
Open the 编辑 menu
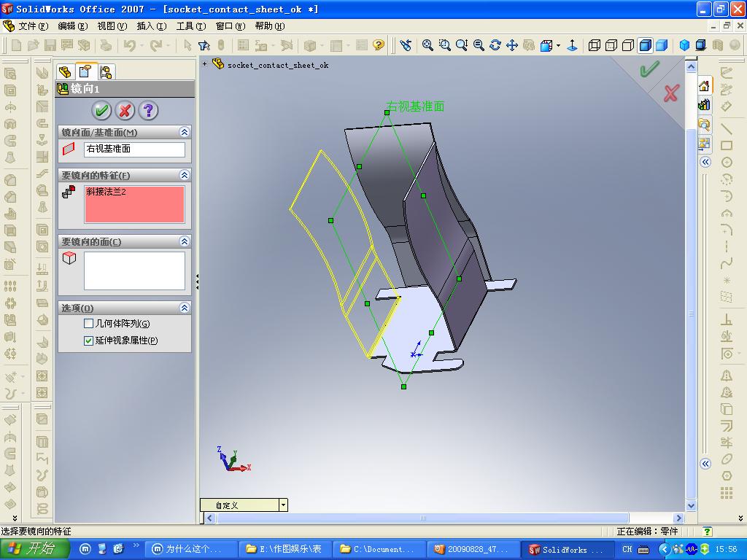72,26
